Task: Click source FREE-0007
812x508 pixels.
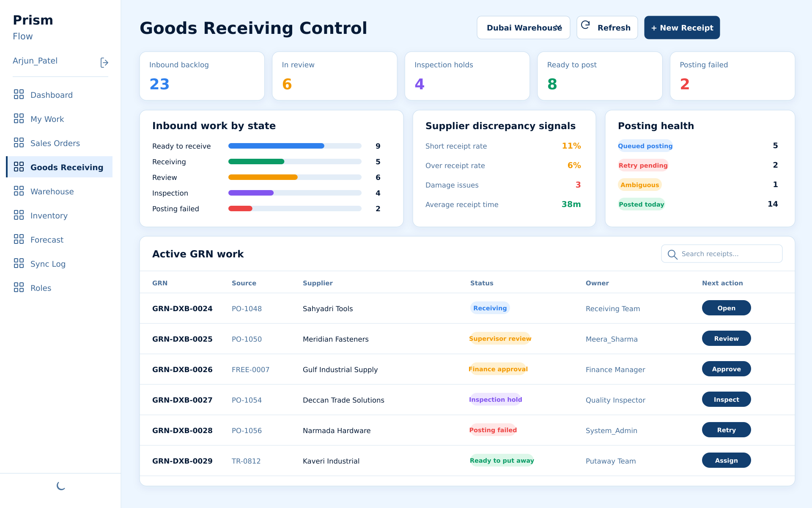Action: [x=250, y=370]
